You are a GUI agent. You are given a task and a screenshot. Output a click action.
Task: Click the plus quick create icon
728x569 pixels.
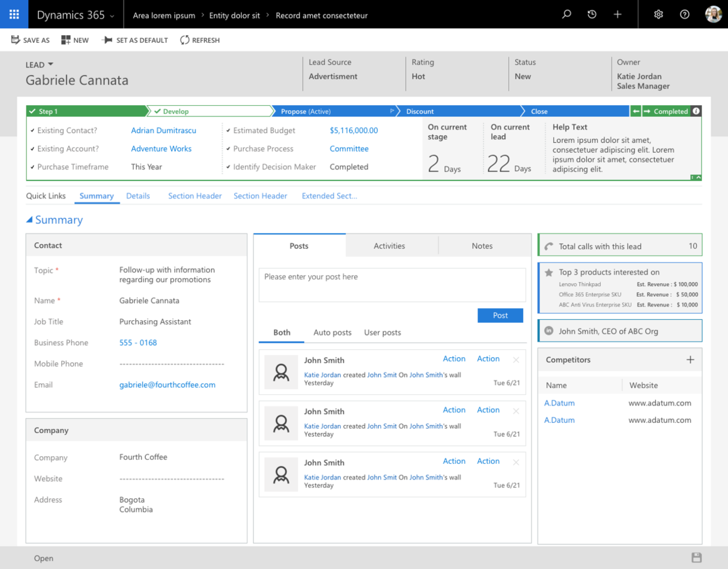(617, 14)
